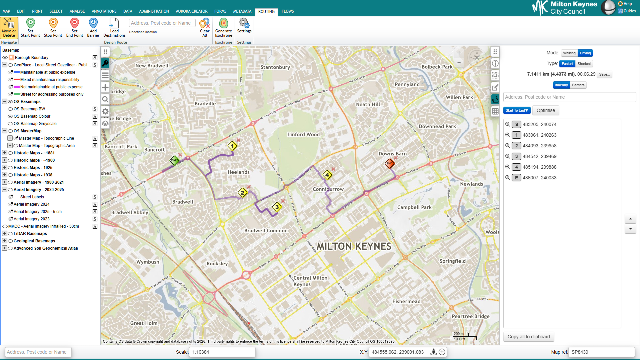Image resolution: width=640 pixels, height=360 pixels.
Task: Collapse the expanded Aerial Imagery group
Action: pyautogui.click(x=4, y=189)
